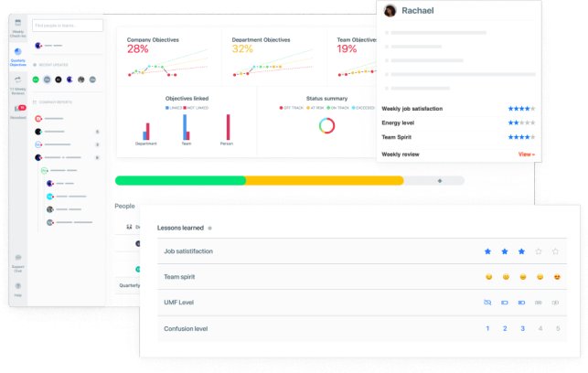588x373 pixels.
Task: Click the Objectives linked chart title
Action: pyautogui.click(x=187, y=99)
